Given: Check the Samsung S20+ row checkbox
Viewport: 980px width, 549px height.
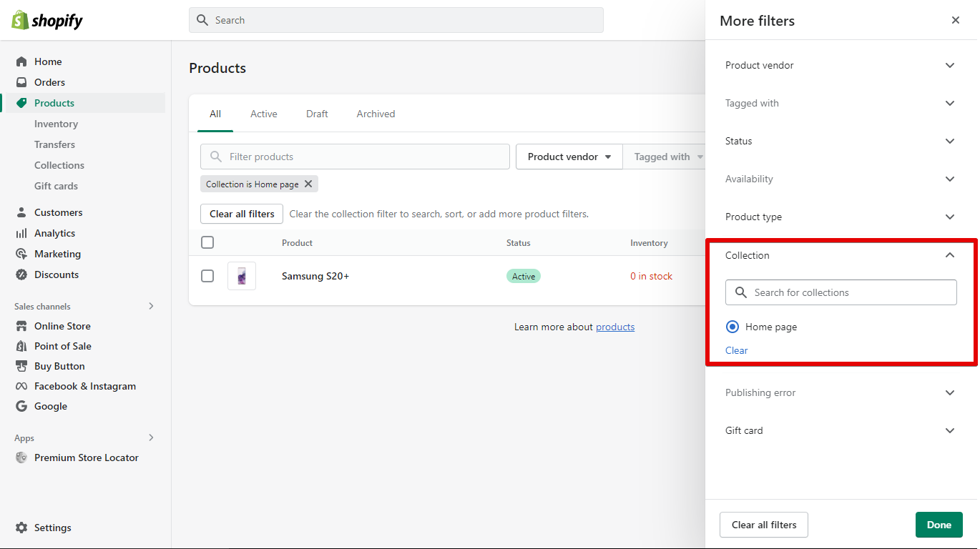Looking at the screenshot, I should 207,276.
